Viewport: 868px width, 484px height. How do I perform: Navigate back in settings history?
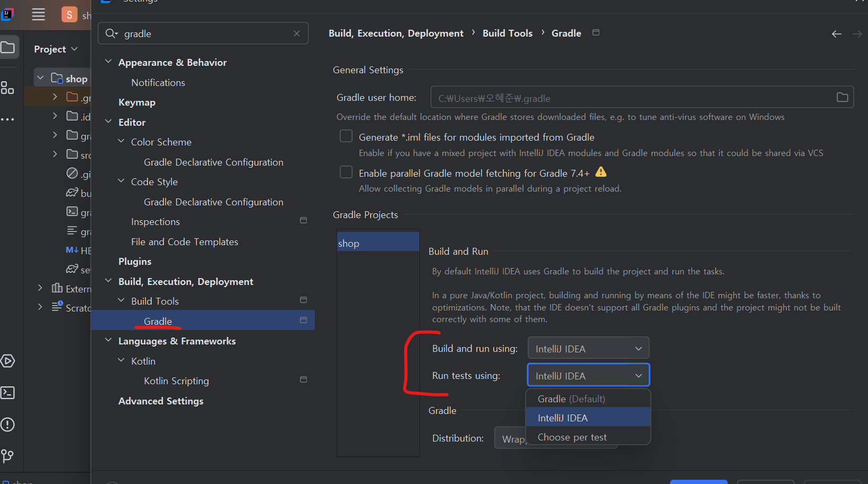point(837,34)
